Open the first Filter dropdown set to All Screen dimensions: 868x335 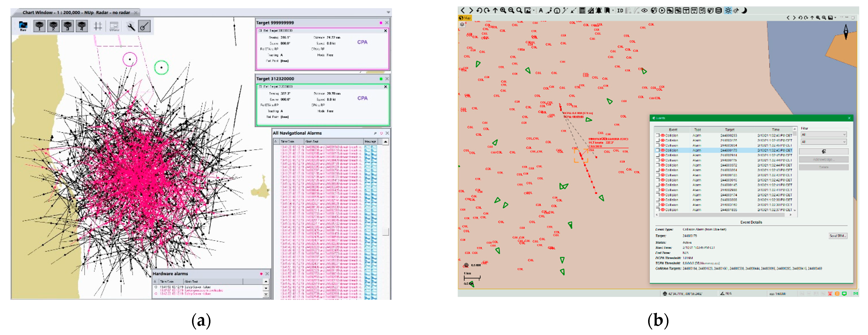[x=824, y=135]
